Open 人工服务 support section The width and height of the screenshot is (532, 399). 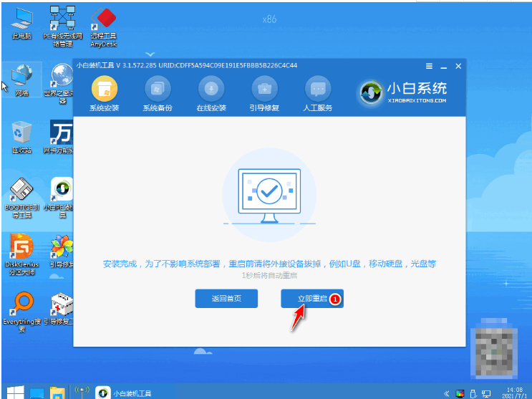click(x=318, y=90)
